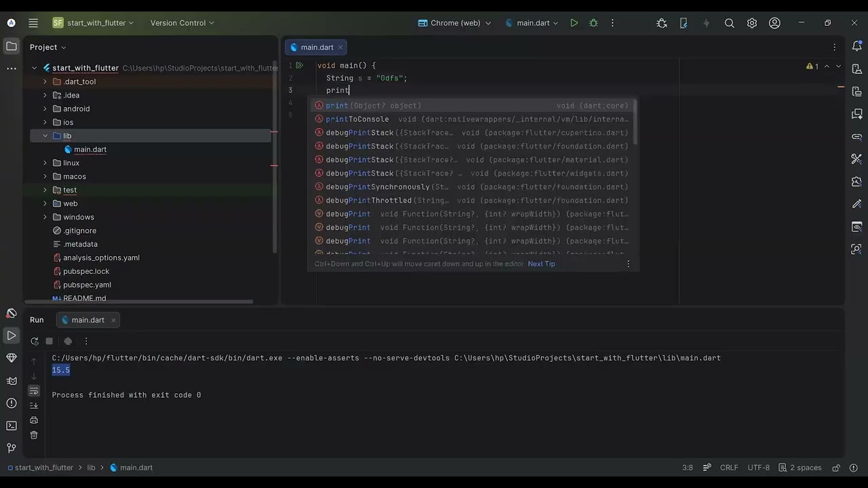The height and width of the screenshot is (488, 868).
Task: Clear all console output trash icon
Action: click(34, 435)
